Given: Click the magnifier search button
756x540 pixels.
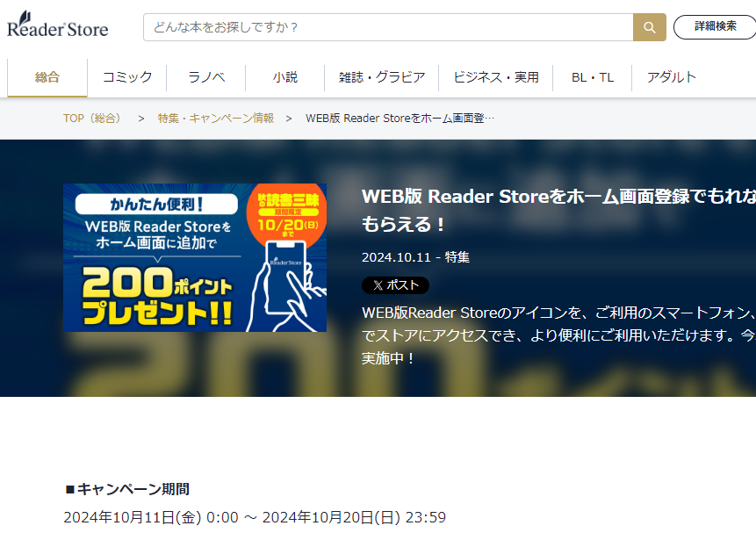Looking at the screenshot, I should point(650,27).
